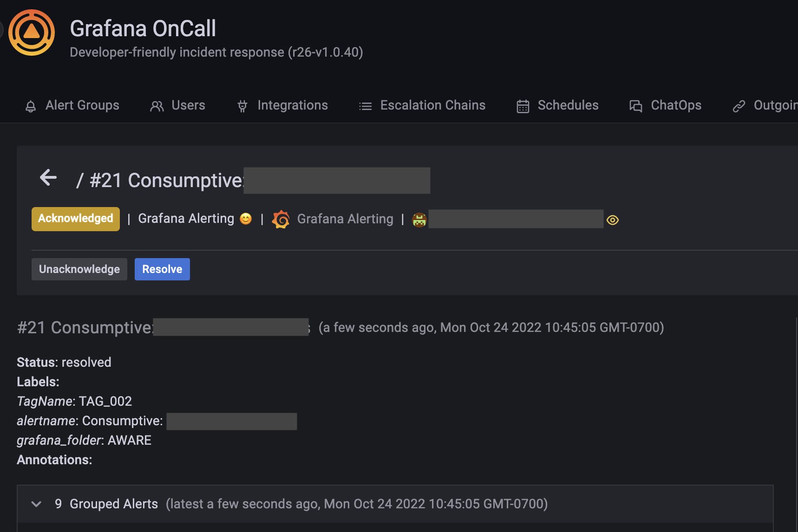Click the Unacknowledge button
The width and height of the screenshot is (798, 532).
79,269
